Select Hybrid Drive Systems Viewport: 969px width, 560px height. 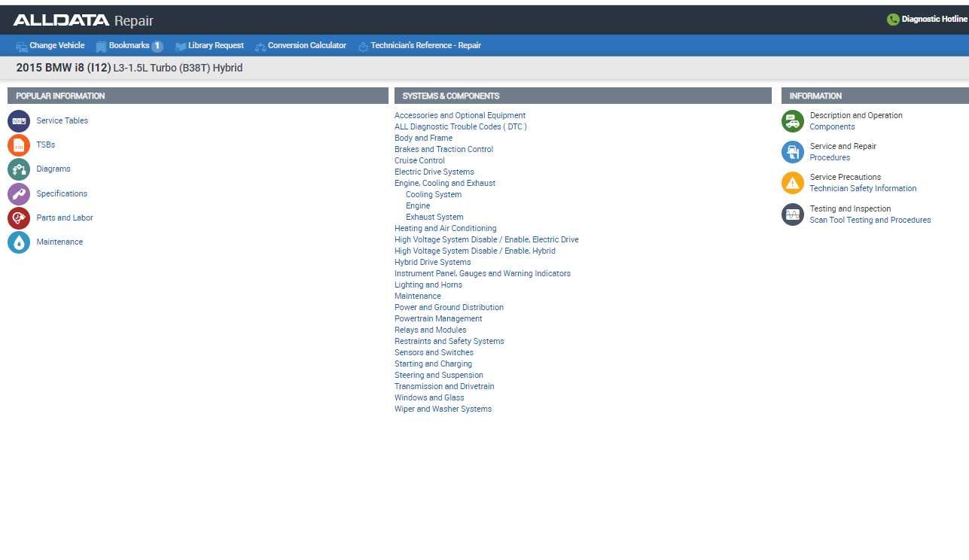click(x=432, y=262)
